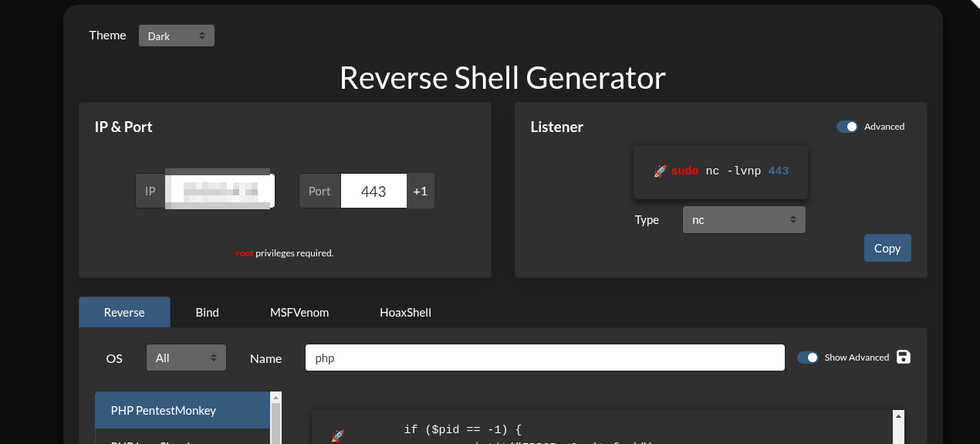The height and width of the screenshot is (444, 980).
Task: Open the OS dropdown set to All
Action: click(x=186, y=358)
